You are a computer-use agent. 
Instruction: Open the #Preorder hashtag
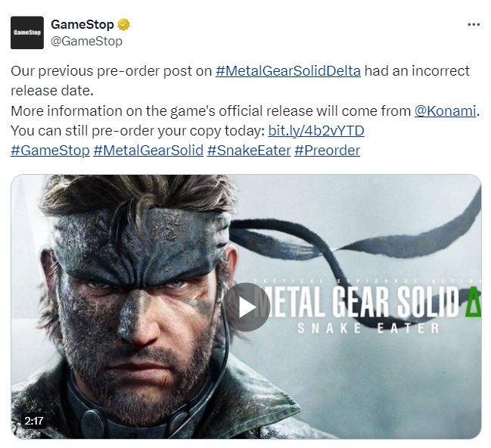(x=328, y=151)
